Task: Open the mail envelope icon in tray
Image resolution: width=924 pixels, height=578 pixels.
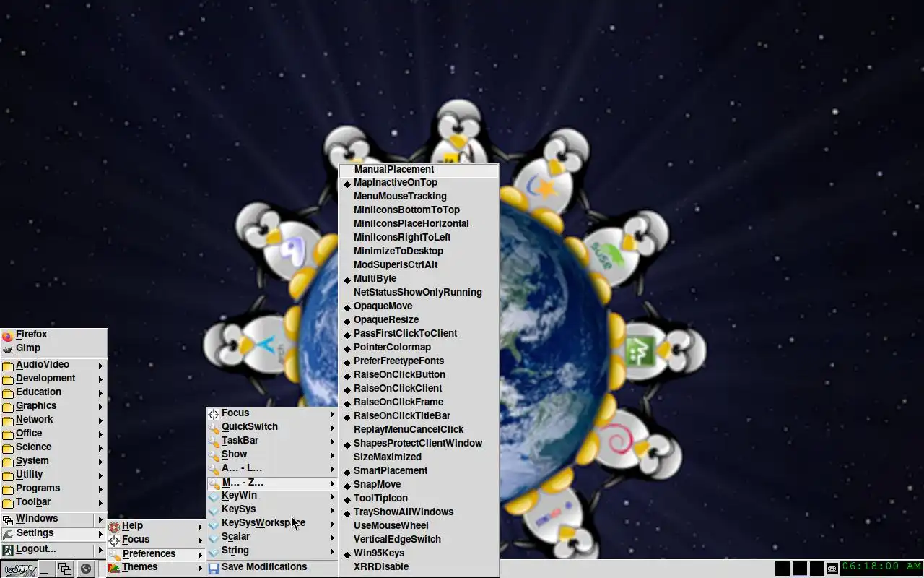Action: [x=832, y=569]
